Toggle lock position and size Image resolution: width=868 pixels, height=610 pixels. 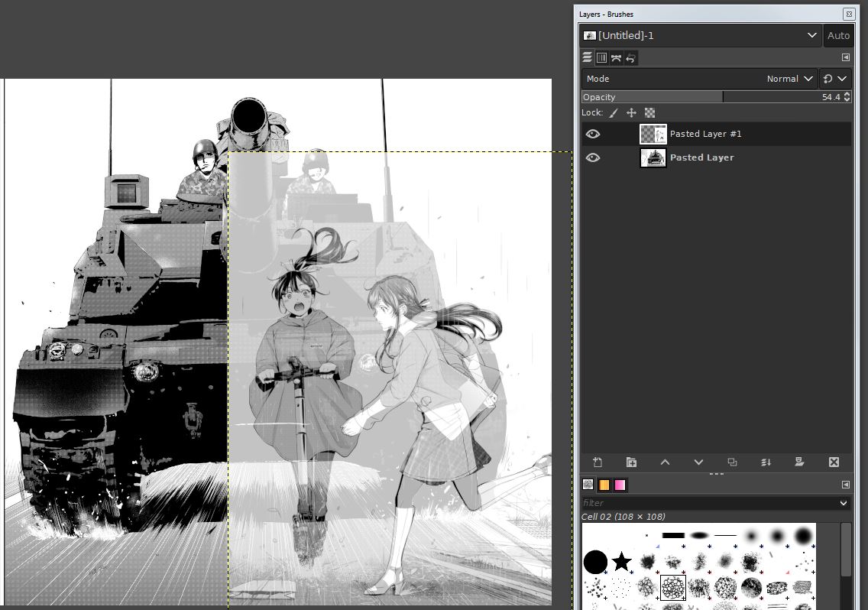[631, 113]
